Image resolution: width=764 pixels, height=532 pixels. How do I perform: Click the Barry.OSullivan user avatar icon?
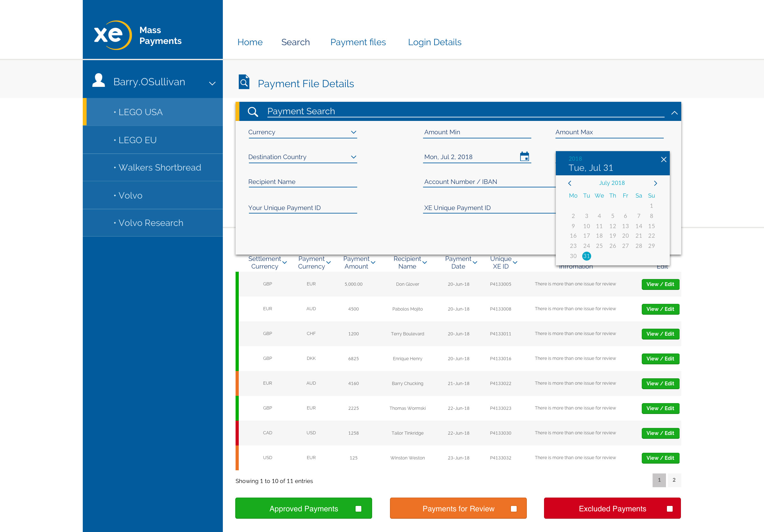click(x=98, y=81)
